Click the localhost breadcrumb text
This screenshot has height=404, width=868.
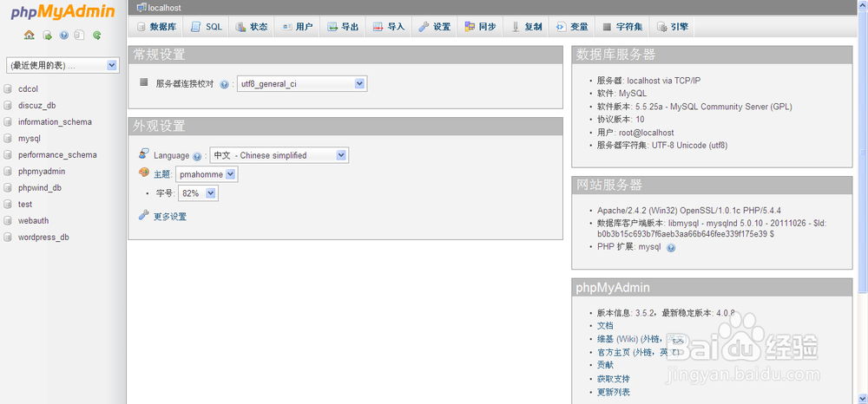coord(164,8)
